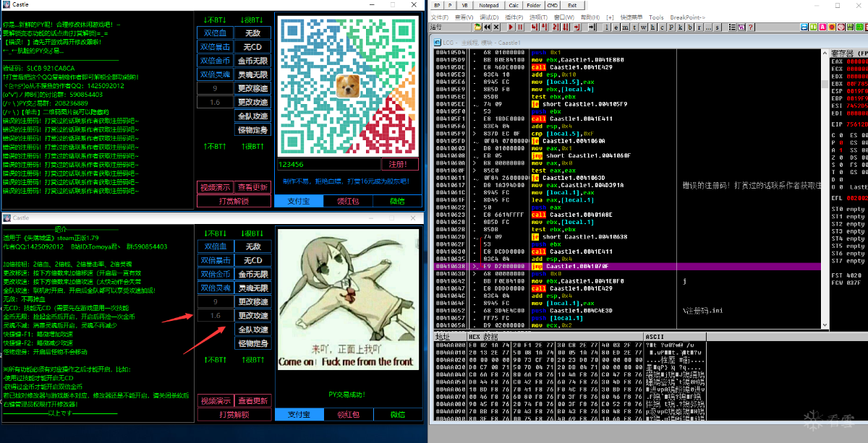The image size is (868, 443).
Task: Click the red Pause icon in OllyDbg toolbar
Action: pos(520,27)
